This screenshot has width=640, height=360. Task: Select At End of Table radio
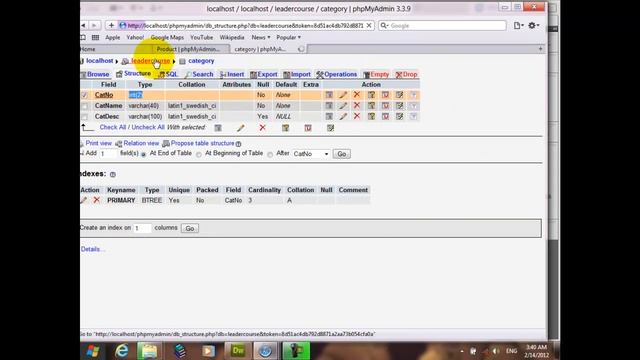(x=144, y=154)
